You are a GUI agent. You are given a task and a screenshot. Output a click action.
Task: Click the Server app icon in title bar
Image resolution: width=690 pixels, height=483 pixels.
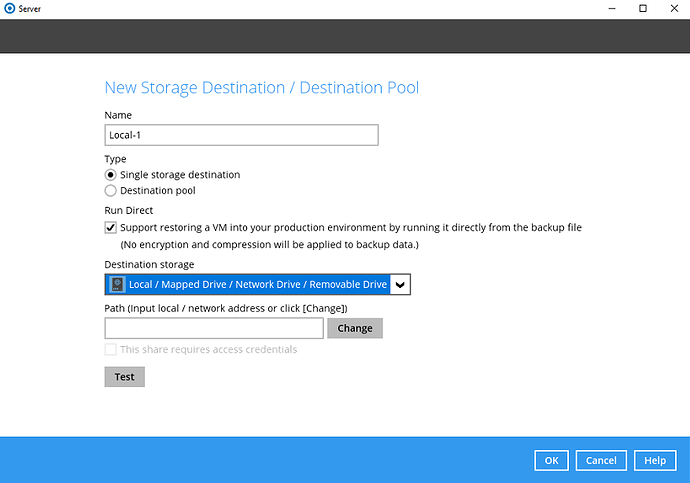[9, 8]
